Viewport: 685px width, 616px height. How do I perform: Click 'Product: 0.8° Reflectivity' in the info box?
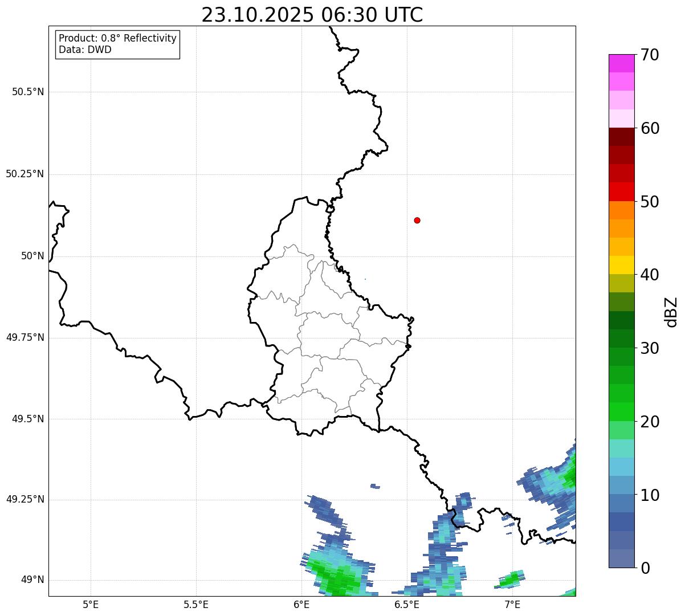pos(118,38)
